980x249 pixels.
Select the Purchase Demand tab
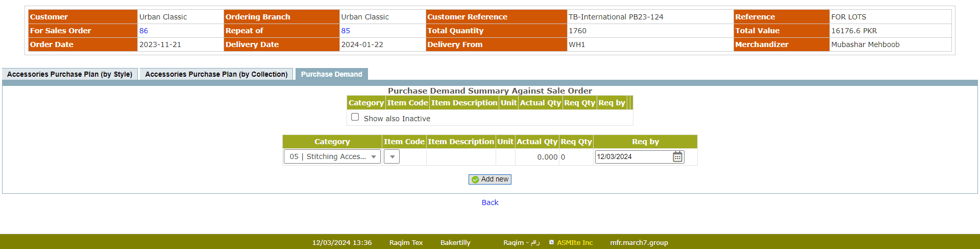[x=331, y=74]
